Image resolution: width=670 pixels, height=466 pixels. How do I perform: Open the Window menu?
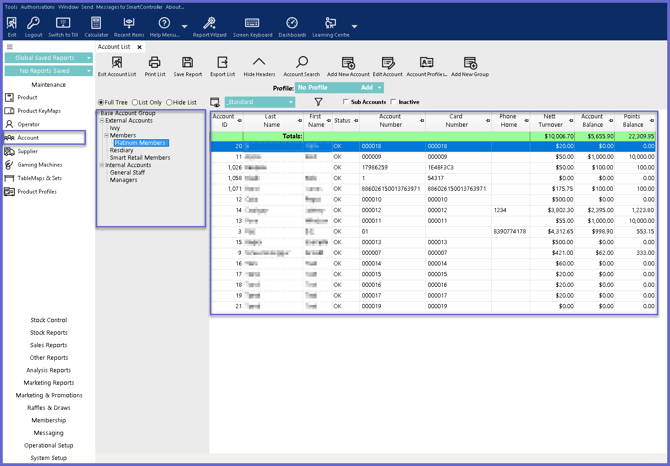[68, 6]
